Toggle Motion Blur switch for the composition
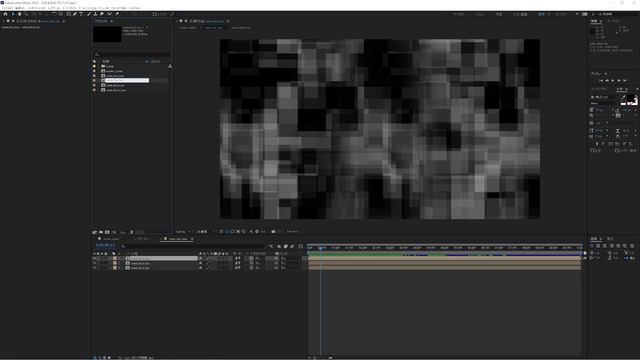 292,246
